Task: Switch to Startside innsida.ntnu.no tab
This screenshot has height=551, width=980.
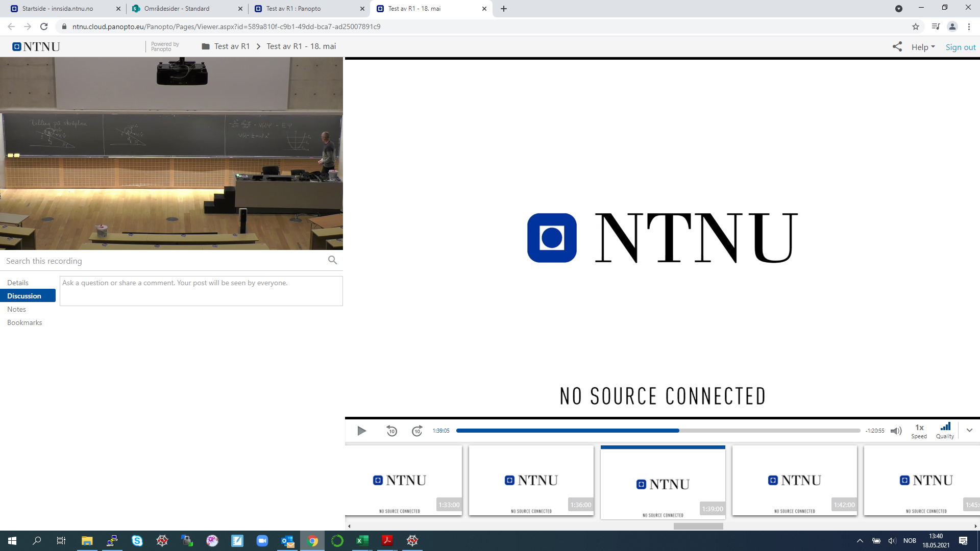Action: (64, 9)
